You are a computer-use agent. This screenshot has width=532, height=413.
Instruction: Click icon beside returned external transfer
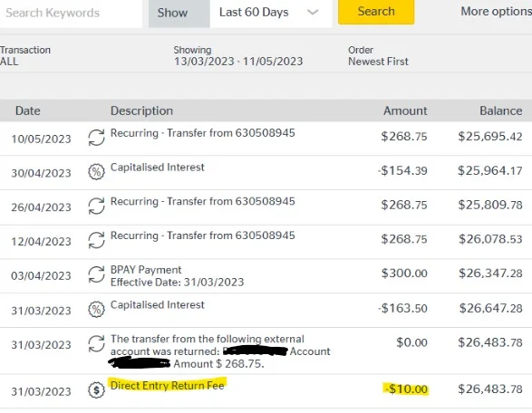coord(96,343)
